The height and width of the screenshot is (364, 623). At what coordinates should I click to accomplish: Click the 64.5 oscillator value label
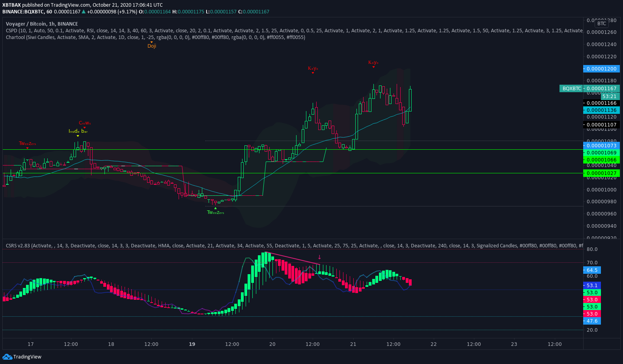coord(592,270)
